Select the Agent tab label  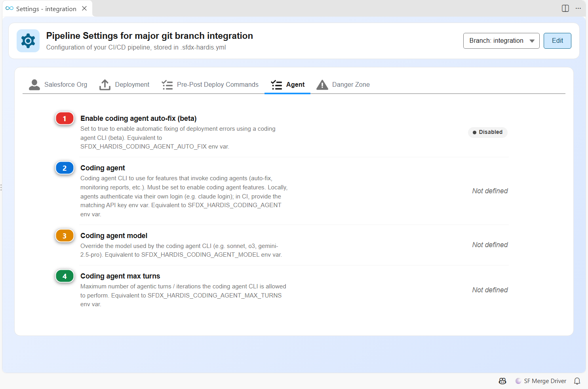295,84
